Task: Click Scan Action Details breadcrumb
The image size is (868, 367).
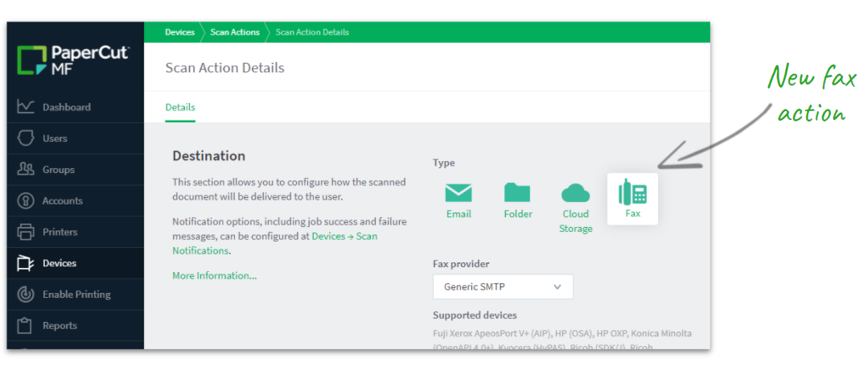Action: pyautogui.click(x=312, y=32)
